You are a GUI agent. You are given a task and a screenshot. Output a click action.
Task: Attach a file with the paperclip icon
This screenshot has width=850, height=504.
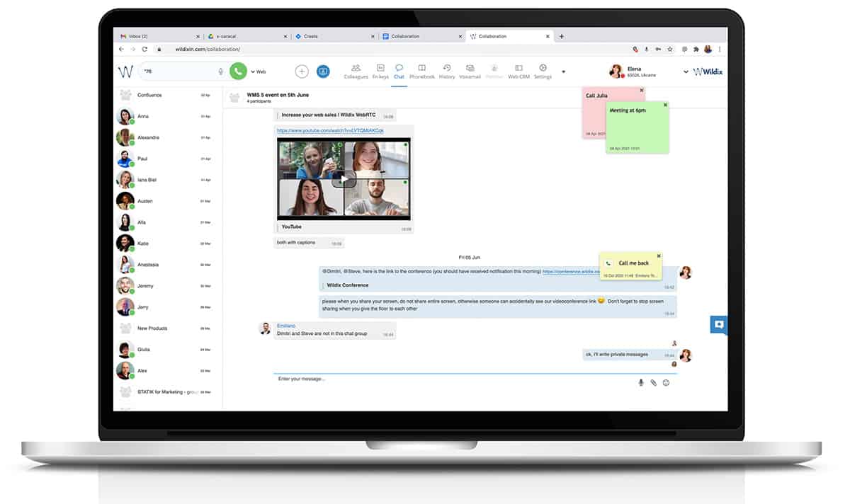click(x=654, y=382)
